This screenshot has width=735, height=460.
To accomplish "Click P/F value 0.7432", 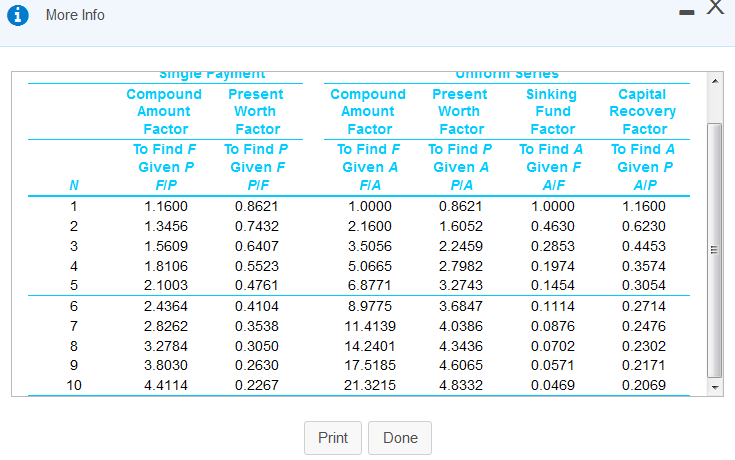I will pos(257,226).
